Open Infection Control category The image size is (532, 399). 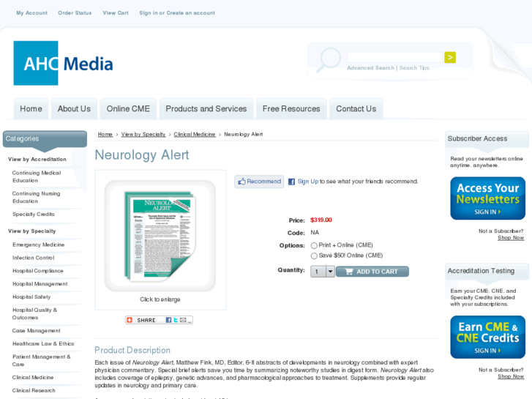point(33,258)
